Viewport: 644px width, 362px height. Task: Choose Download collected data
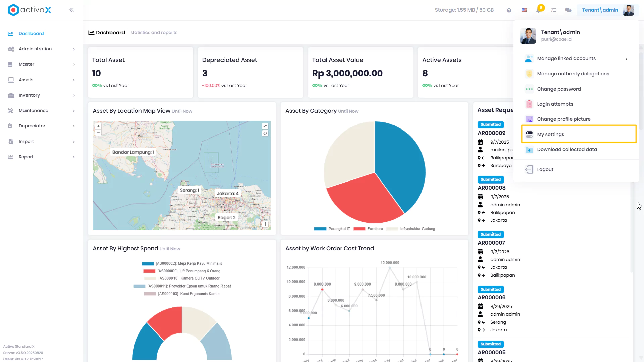point(576,149)
